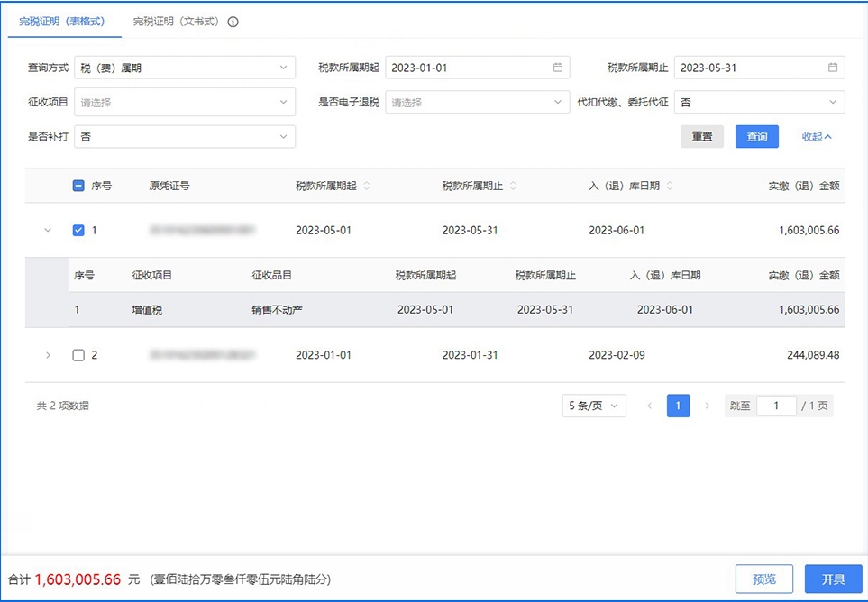This screenshot has width=868, height=602.
Task: Click the 跳至 page number input
Action: [776, 406]
